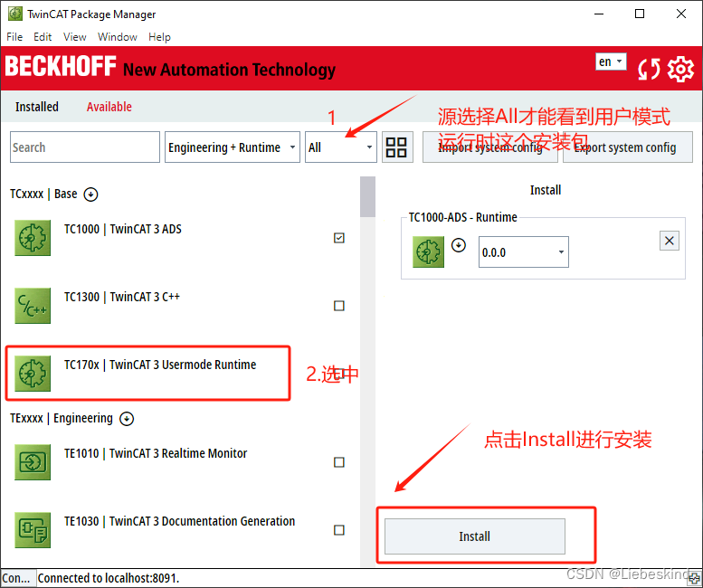Check the TE1010 Realtime Monitor checkbox
The width and height of the screenshot is (703, 588).
click(339, 462)
